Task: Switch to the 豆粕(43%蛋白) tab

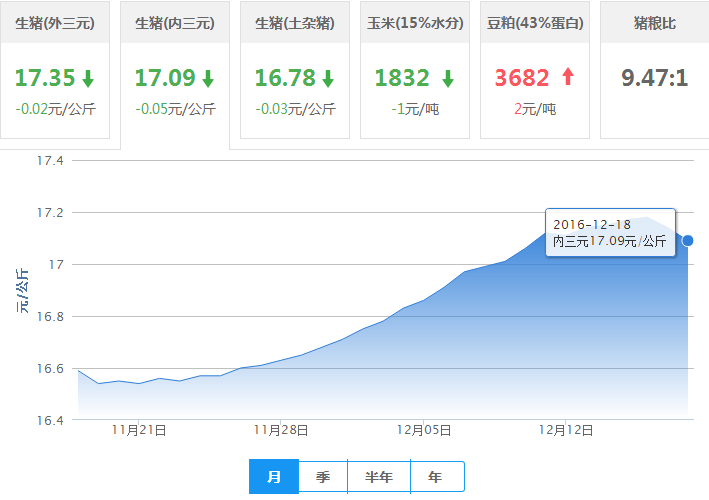Action: pos(535,22)
